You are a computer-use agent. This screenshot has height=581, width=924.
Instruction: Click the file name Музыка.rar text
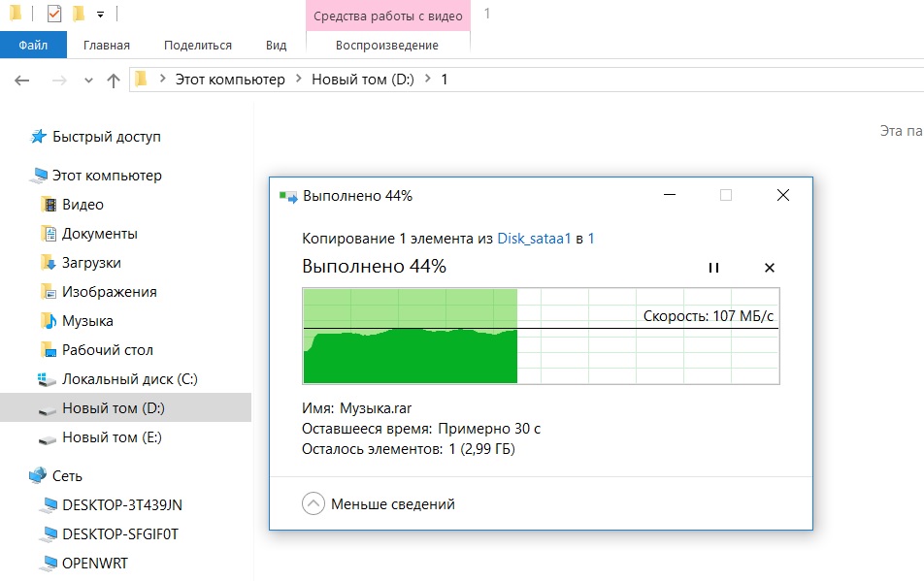(376, 408)
